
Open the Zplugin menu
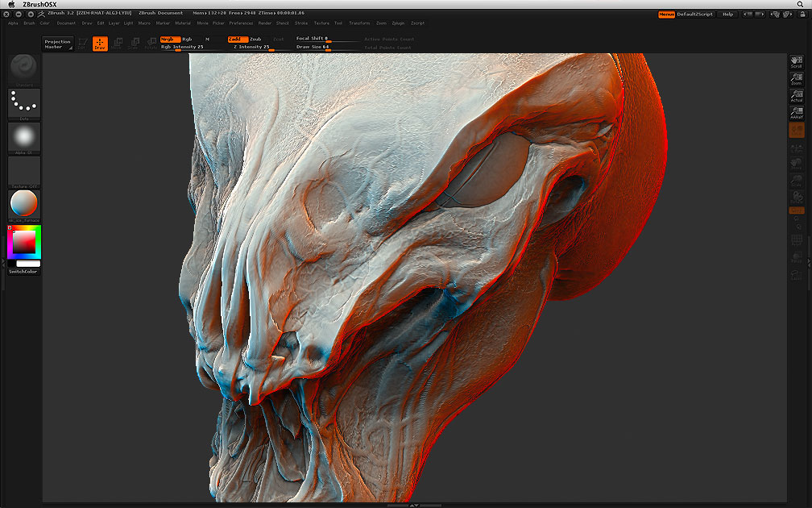pos(398,23)
